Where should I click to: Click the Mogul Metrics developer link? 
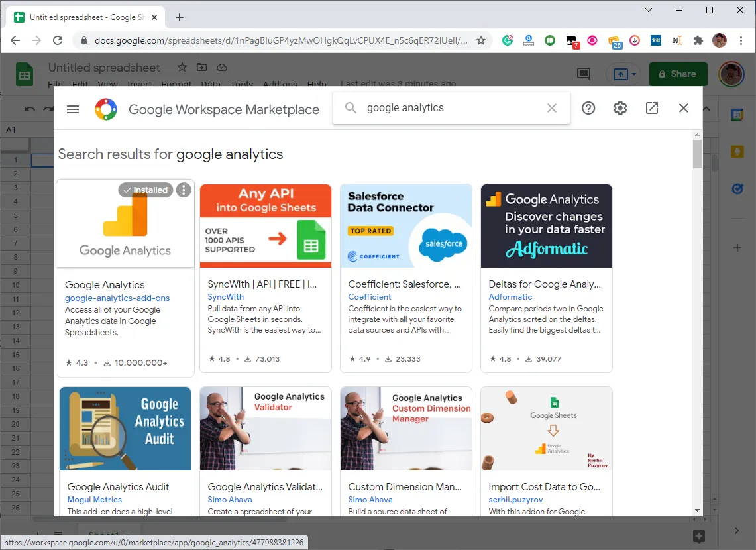pos(95,500)
